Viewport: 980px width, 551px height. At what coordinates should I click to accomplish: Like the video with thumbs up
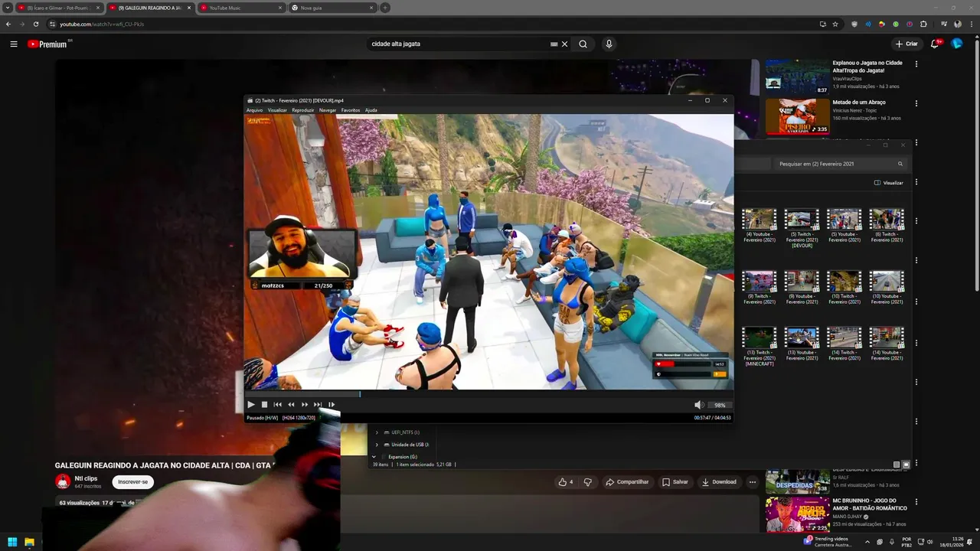(x=565, y=482)
